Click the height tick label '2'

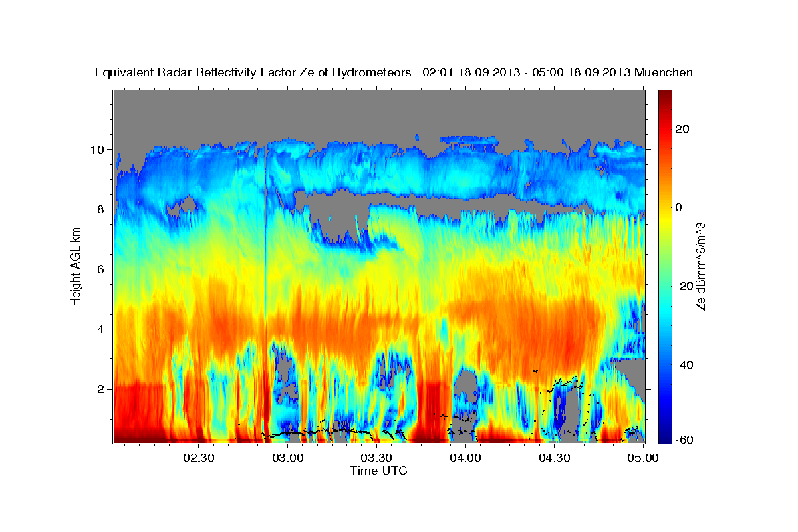point(100,388)
